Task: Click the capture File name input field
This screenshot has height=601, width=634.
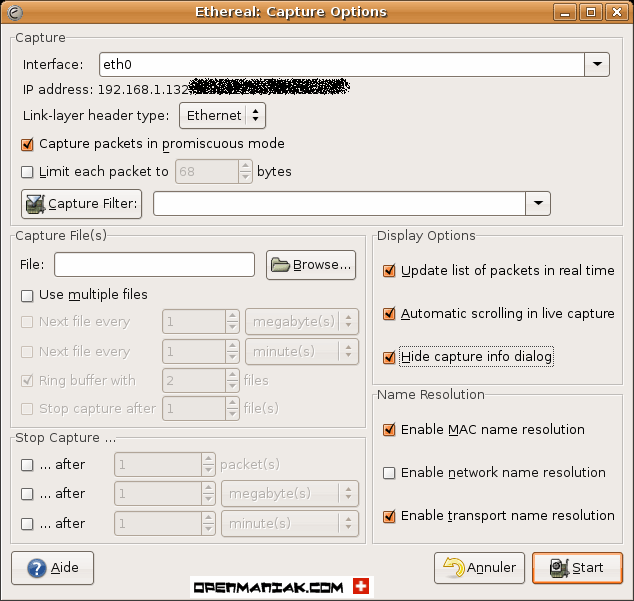Action: coord(154,265)
